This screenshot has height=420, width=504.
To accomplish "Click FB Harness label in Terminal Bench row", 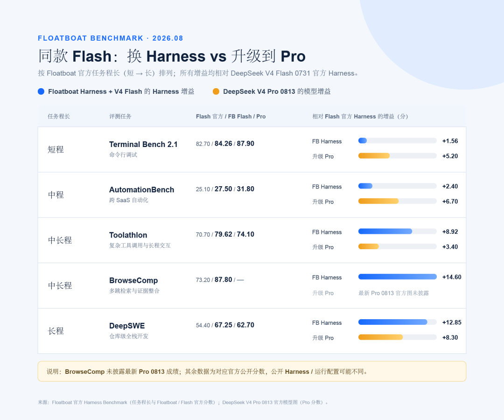I will click(327, 141).
